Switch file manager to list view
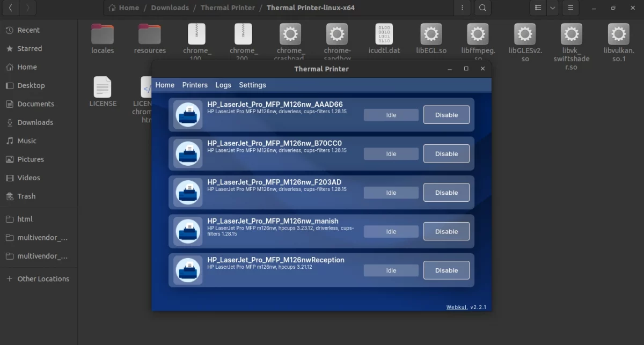 tap(538, 8)
